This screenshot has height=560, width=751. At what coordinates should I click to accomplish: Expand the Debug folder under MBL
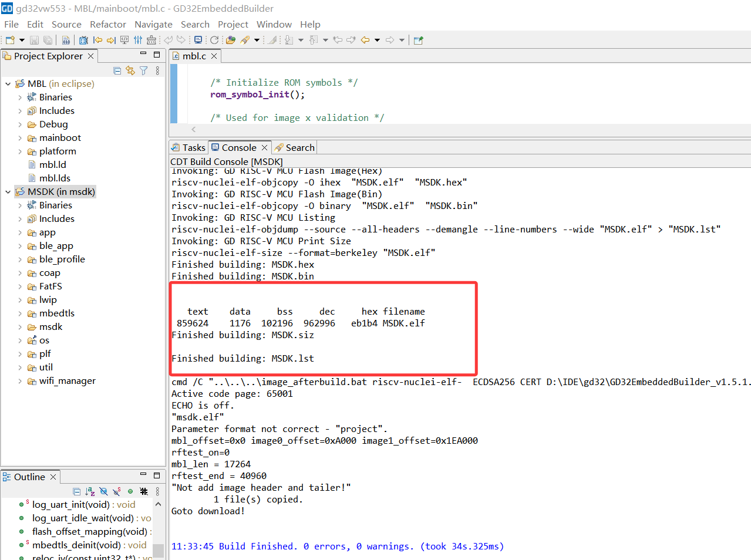click(x=20, y=124)
